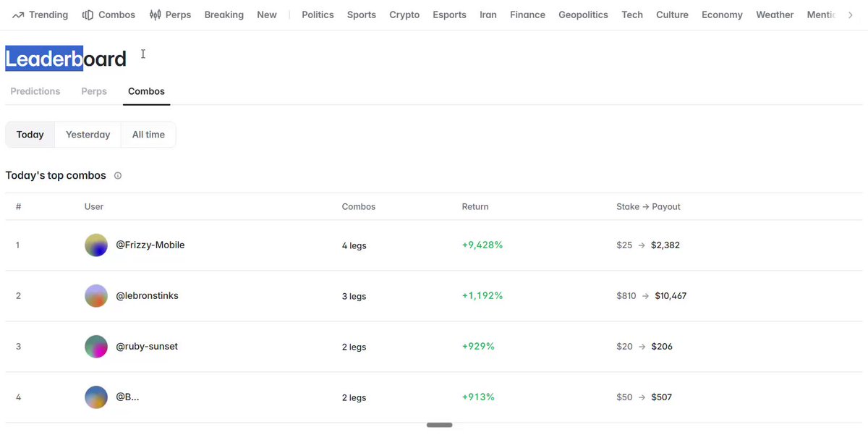Open the Weather category
Viewport: 868px width, 435px height.
775,14
